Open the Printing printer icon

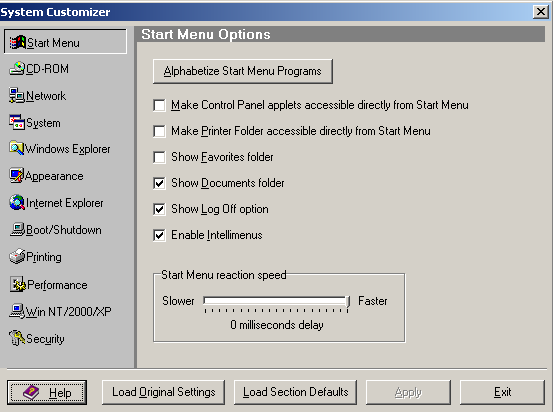click(x=17, y=257)
